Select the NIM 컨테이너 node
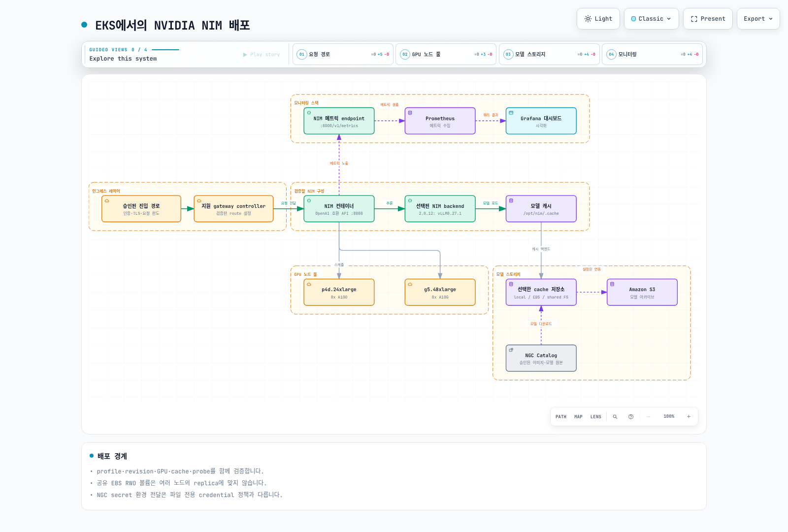Screen dimensions: 788x532 (339, 209)
